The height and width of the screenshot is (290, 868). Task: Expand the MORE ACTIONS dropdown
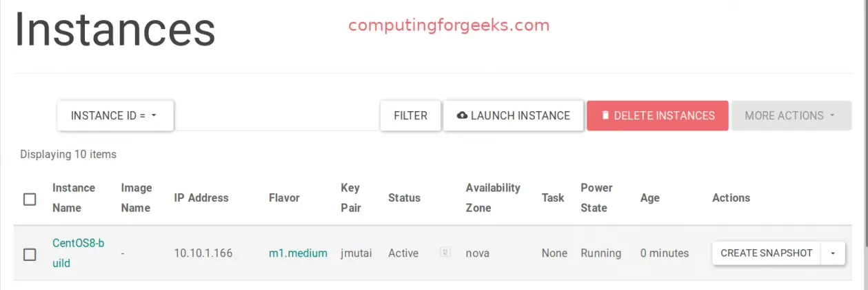coord(791,116)
